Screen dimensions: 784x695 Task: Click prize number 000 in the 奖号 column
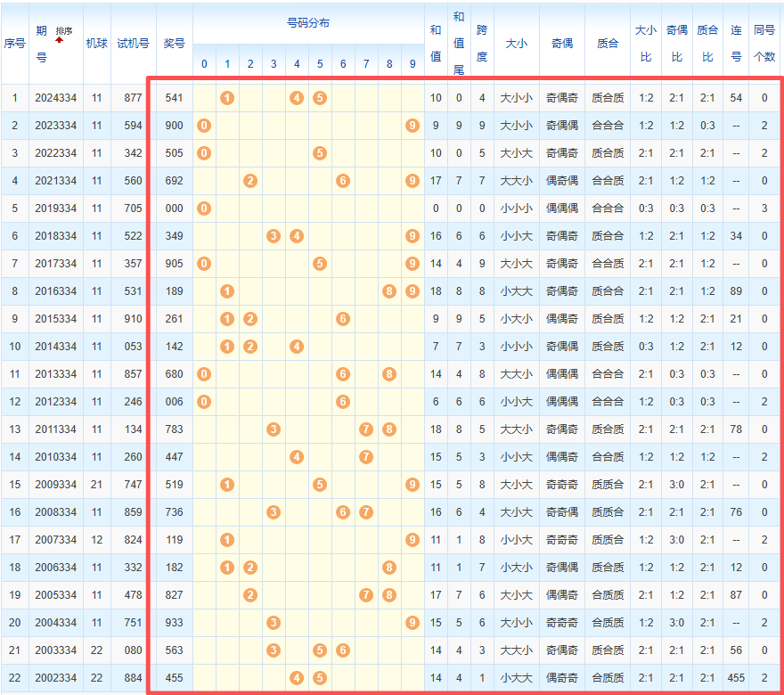pyautogui.click(x=174, y=208)
